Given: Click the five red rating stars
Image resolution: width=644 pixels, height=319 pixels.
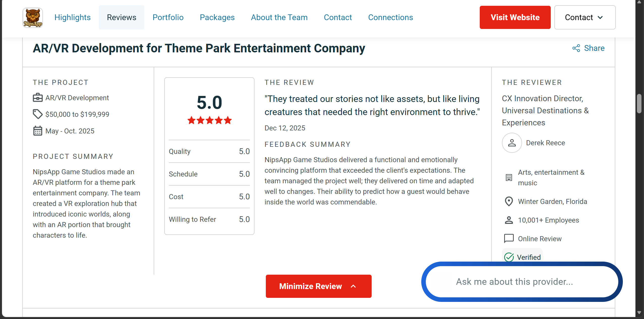Looking at the screenshot, I should point(209,120).
